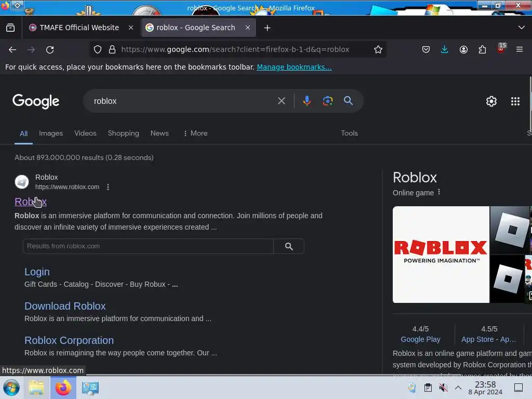This screenshot has height=399, width=532.
Task: Open the Roblox Powering Imagination logo image
Action: click(441, 255)
